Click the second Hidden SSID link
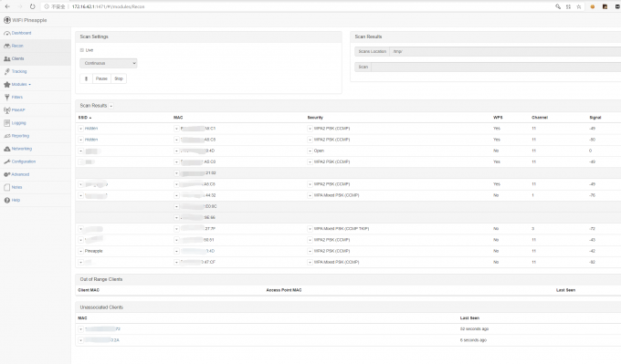Image resolution: width=621 pixels, height=364 pixels. point(91,140)
